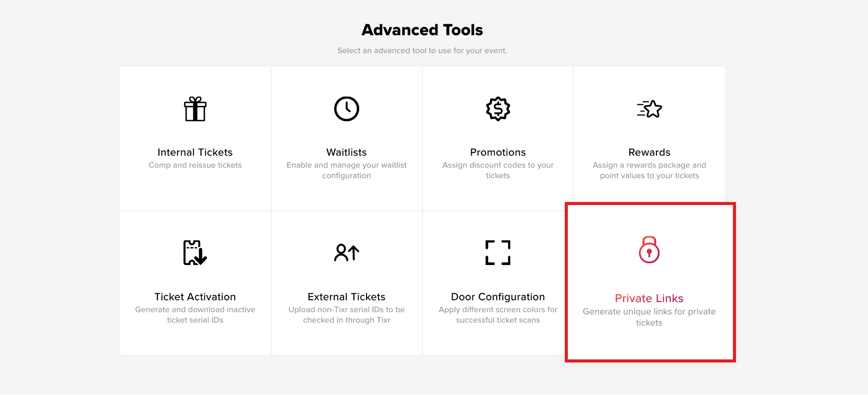868x395 pixels.
Task: Open the Promotions title link
Action: (498, 152)
